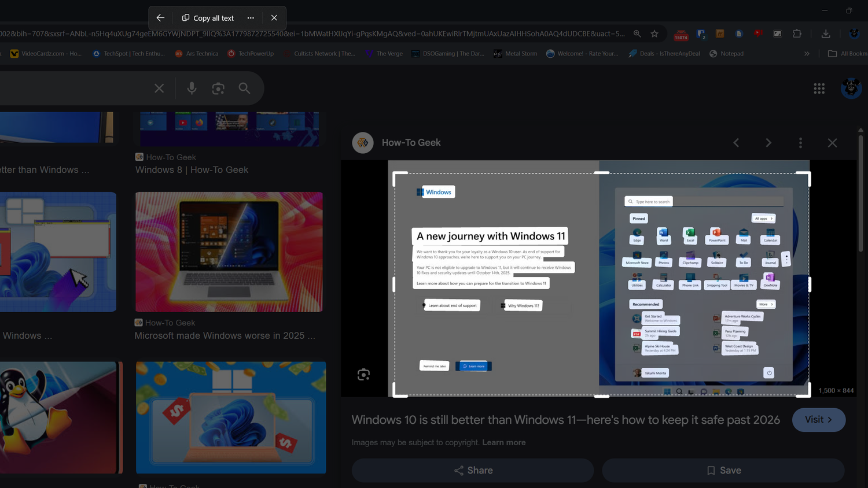Open the TechPowerUp bookmark

point(250,53)
